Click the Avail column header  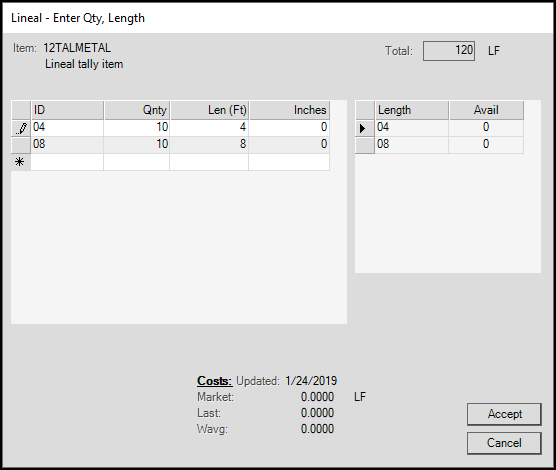pos(486,110)
